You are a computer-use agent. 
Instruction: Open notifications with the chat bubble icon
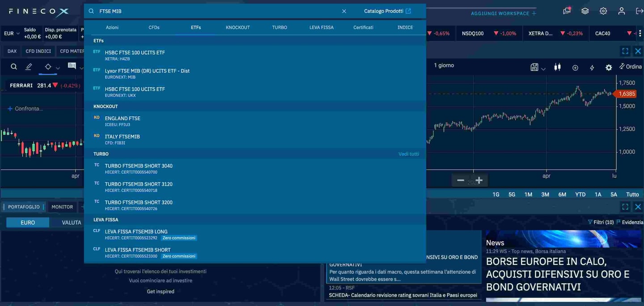click(566, 11)
